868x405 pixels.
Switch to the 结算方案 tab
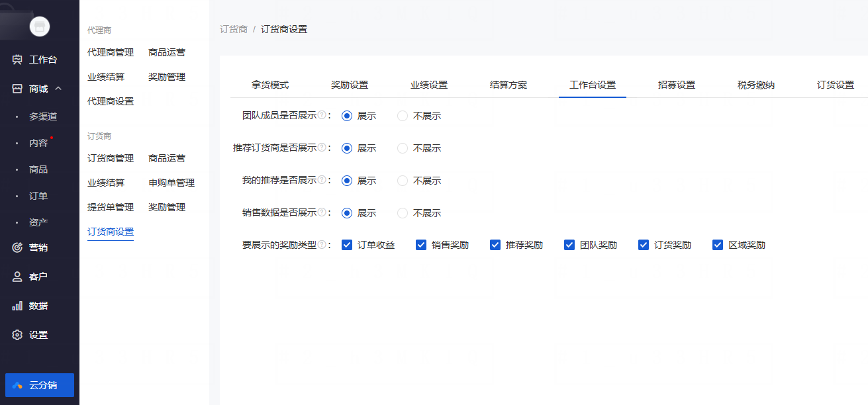click(x=508, y=85)
